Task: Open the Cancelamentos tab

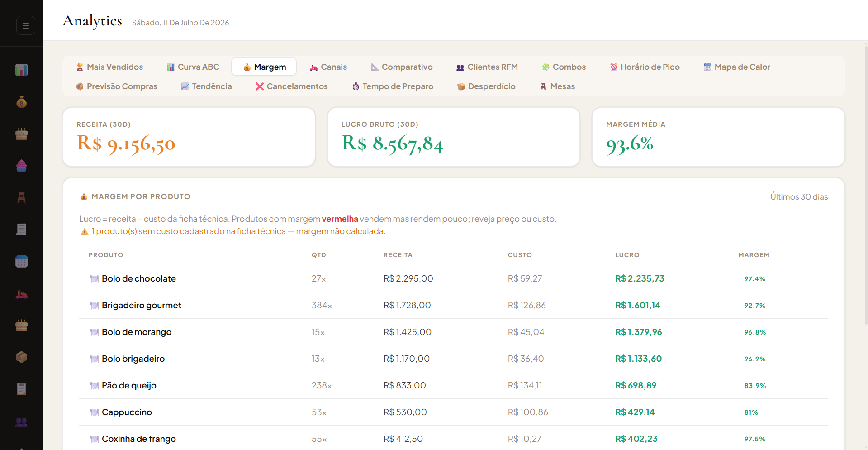Action: point(292,86)
